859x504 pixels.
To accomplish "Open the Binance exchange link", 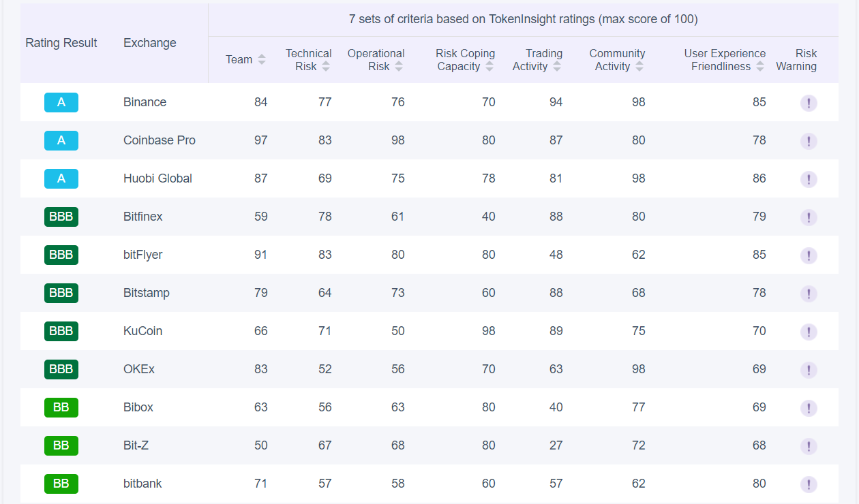I will (x=145, y=102).
